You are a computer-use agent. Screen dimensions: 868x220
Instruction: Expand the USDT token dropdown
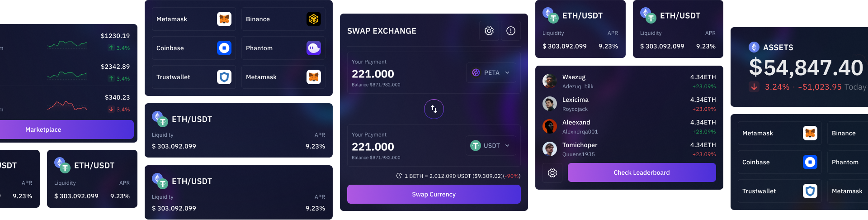[x=491, y=145]
